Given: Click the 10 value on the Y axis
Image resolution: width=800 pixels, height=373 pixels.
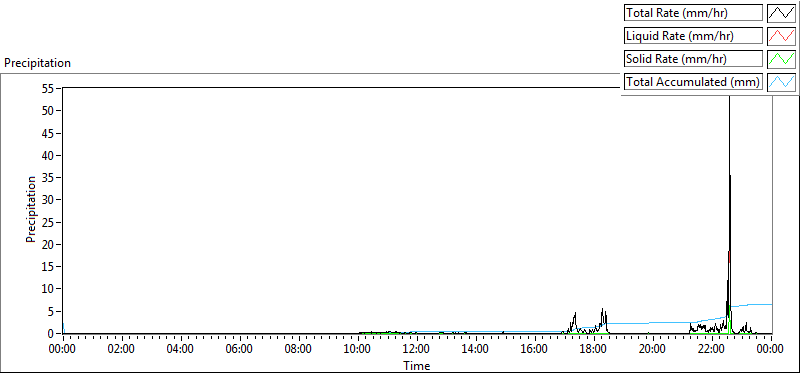Looking at the screenshot, I should (x=49, y=289).
